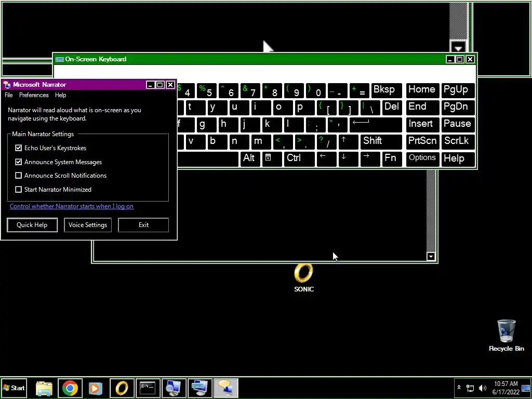
Task: Click the Insert key
Action: 423,124
